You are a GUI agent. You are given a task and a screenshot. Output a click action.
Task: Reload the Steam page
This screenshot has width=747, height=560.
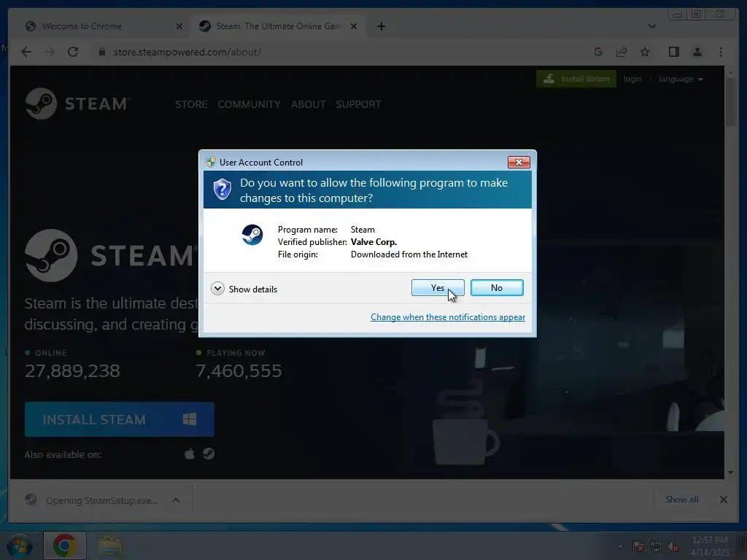(x=73, y=52)
